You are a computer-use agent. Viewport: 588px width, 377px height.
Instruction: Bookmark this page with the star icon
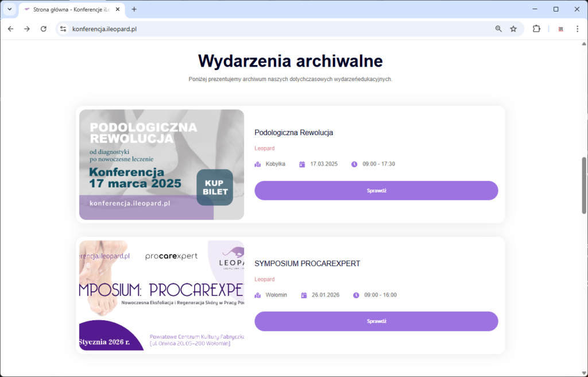(513, 29)
